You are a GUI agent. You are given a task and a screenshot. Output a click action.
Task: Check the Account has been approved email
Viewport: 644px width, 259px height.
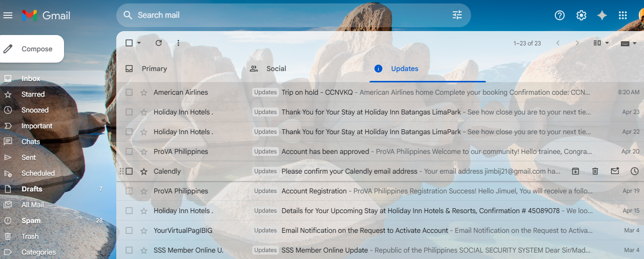[x=129, y=151]
